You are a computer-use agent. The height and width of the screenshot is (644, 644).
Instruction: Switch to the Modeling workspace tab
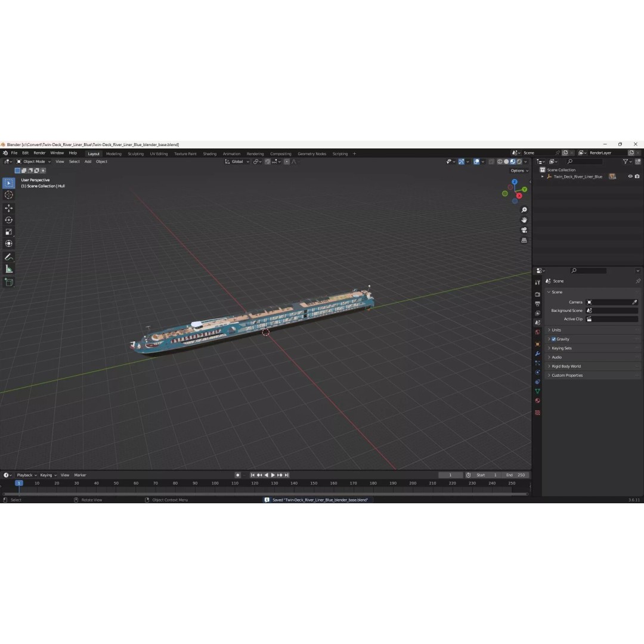point(114,154)
